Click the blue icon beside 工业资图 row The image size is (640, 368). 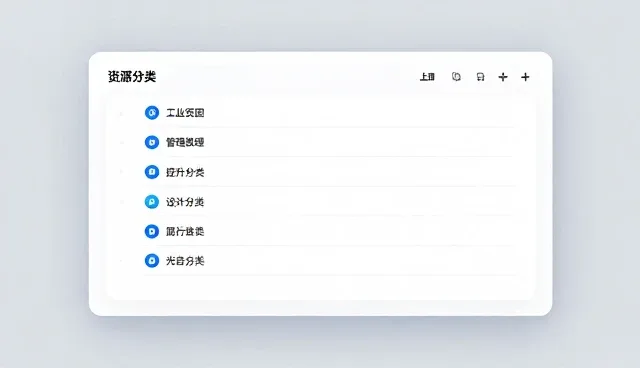coord(152,113)
